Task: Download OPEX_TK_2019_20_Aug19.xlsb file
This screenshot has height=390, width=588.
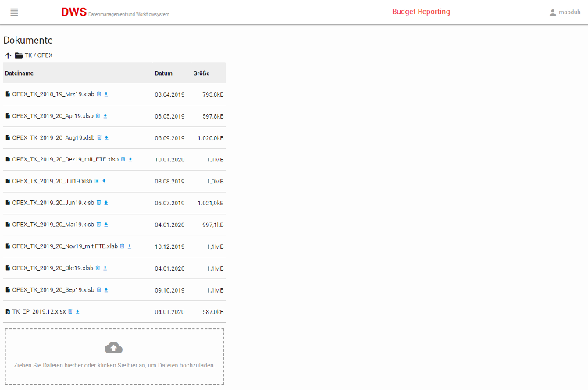Action: 105,138
